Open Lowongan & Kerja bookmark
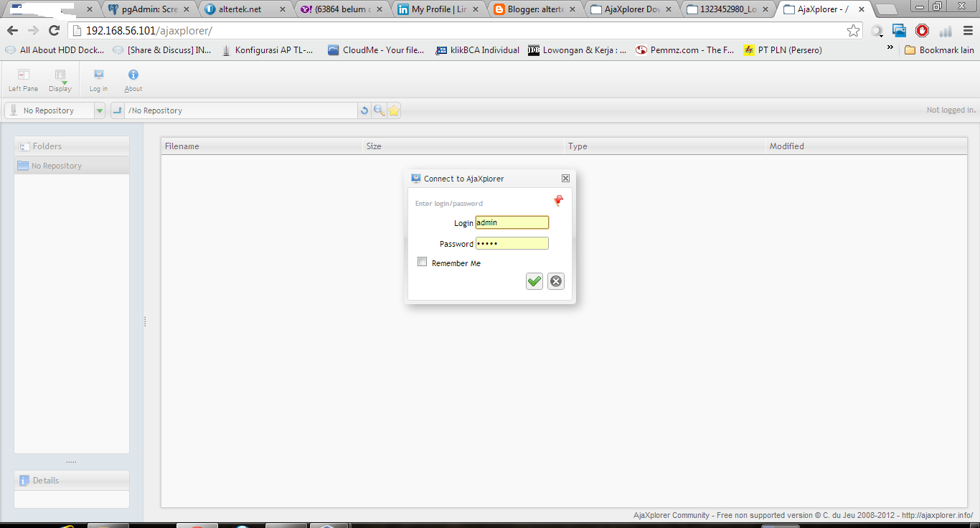 pyautogui.click(x=577, y=50)
